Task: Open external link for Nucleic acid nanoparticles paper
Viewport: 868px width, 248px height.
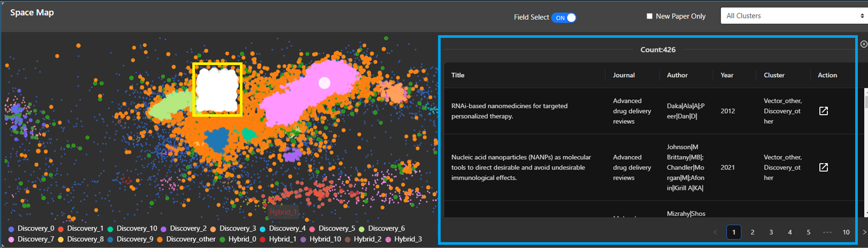Action: pos(823,167)
